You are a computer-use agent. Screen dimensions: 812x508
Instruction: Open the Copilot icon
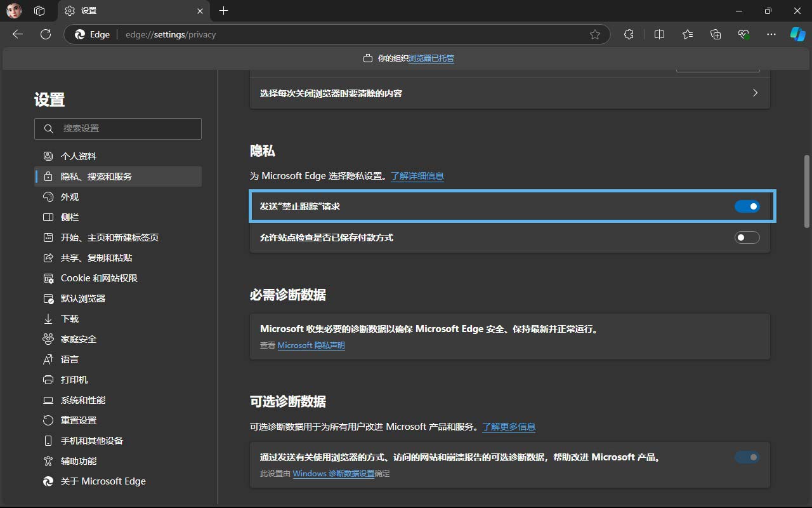797,34
